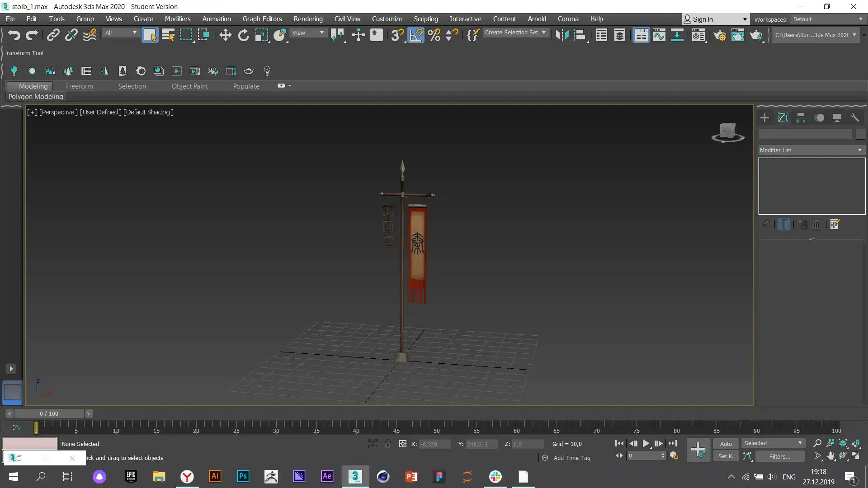Switch to the Freeform ribbon tab
868x488 pixels.
click(79, 86)
